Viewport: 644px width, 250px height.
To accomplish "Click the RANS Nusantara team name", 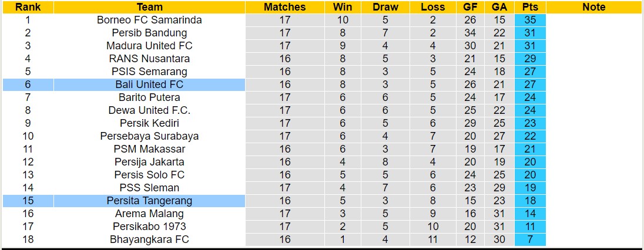I will point(149,59).
